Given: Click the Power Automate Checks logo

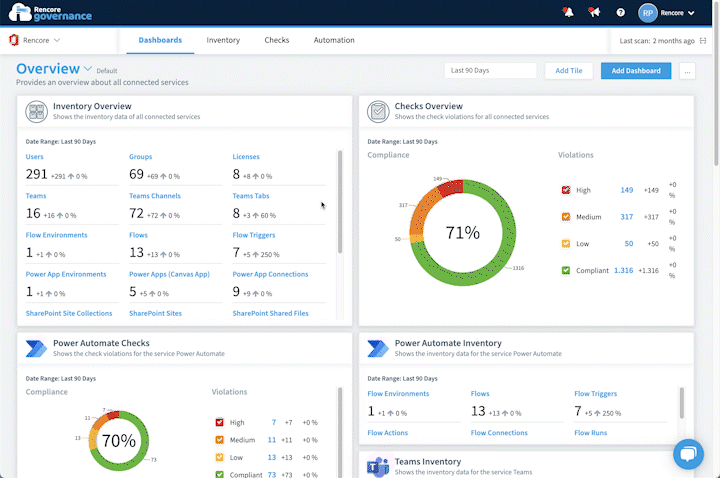Looking at the screenshot, I should tap(36, 349).
